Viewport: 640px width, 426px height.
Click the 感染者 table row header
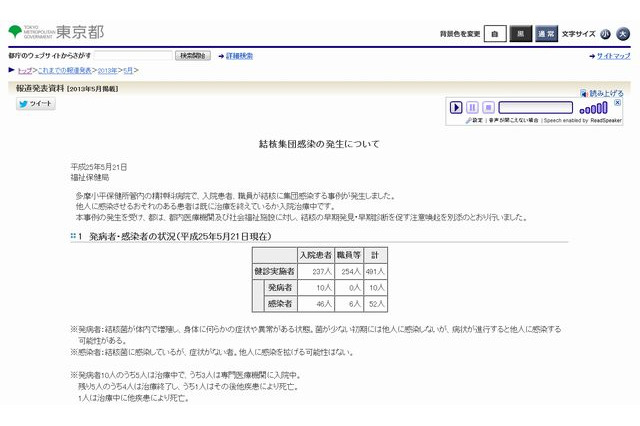click(280, 304)
